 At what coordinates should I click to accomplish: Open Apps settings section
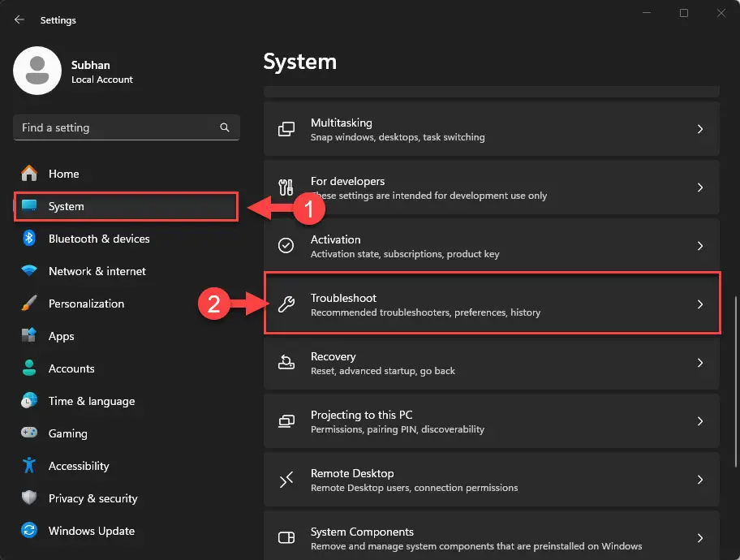(126, 336)
